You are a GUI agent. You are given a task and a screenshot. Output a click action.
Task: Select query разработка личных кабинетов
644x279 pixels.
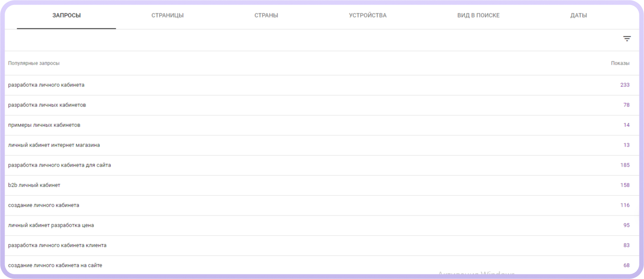[47, 105]
